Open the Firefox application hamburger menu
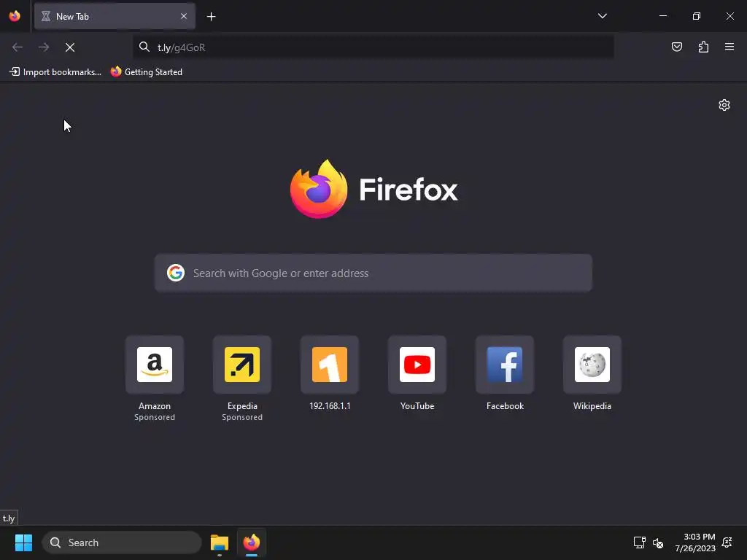 [x=729, y=47]
